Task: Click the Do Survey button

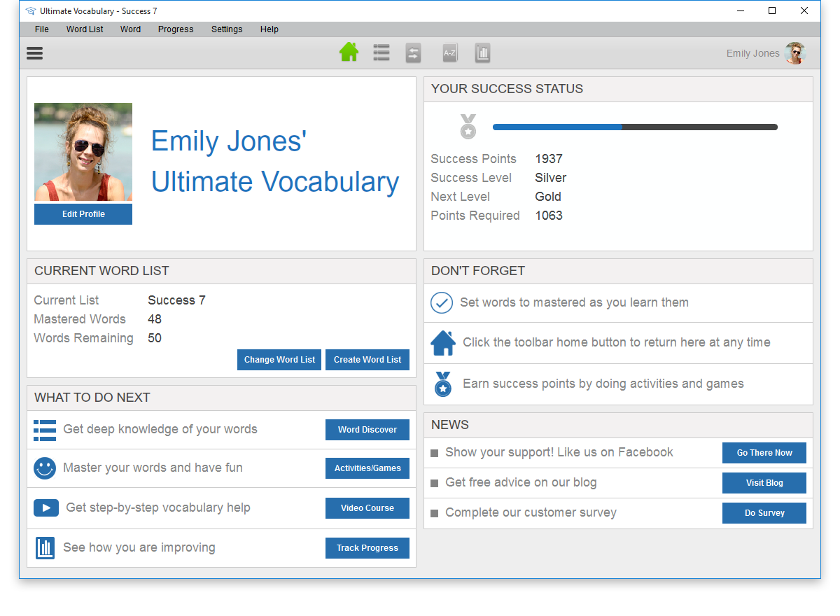Action: click(x=764, y=513)
